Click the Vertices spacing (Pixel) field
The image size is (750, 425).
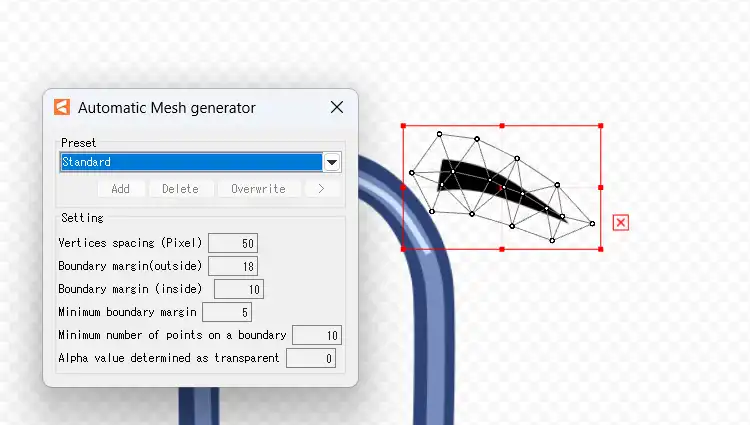point(233,243)
